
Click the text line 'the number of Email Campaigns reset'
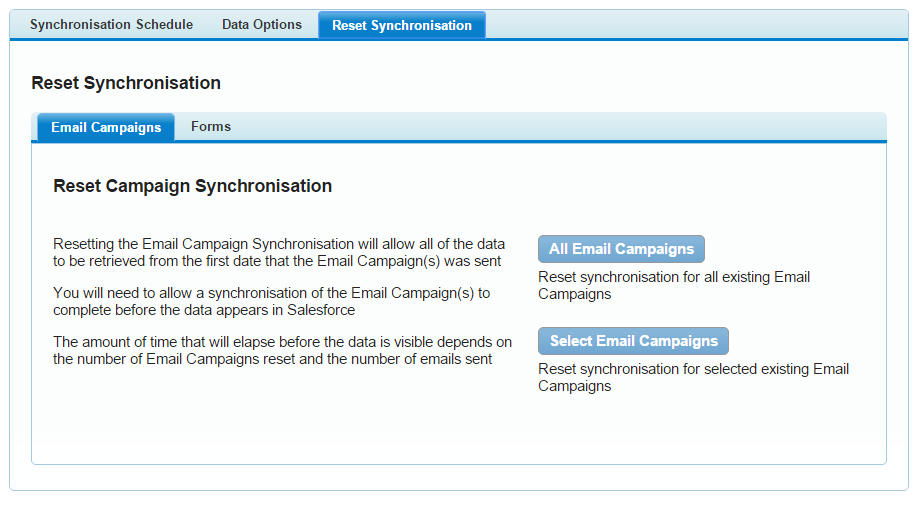(273, 359)
